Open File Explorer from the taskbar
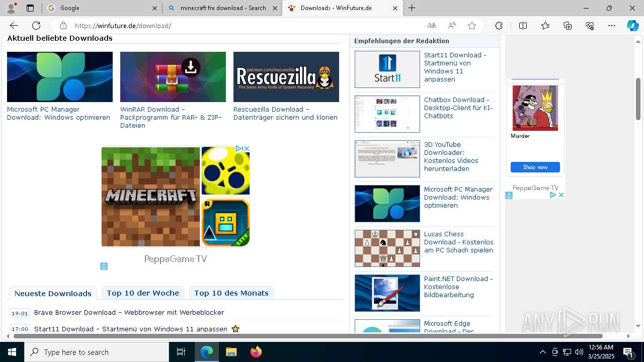Viewport: 644px width, 362px height. pyautogui.click(x=231, y=352)
